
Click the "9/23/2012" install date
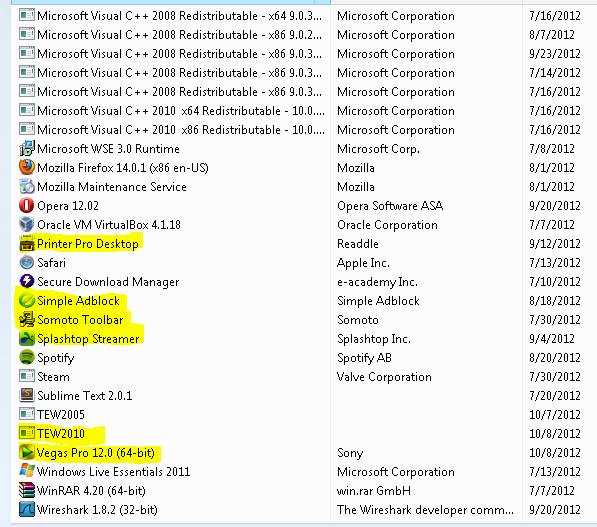click(555, 54)
